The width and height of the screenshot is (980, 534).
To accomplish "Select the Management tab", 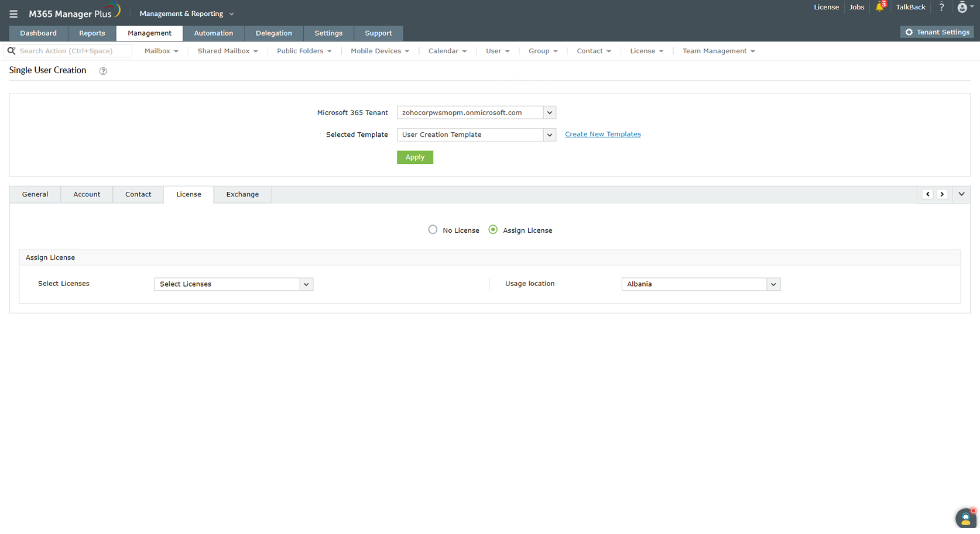I will (150, 33).
